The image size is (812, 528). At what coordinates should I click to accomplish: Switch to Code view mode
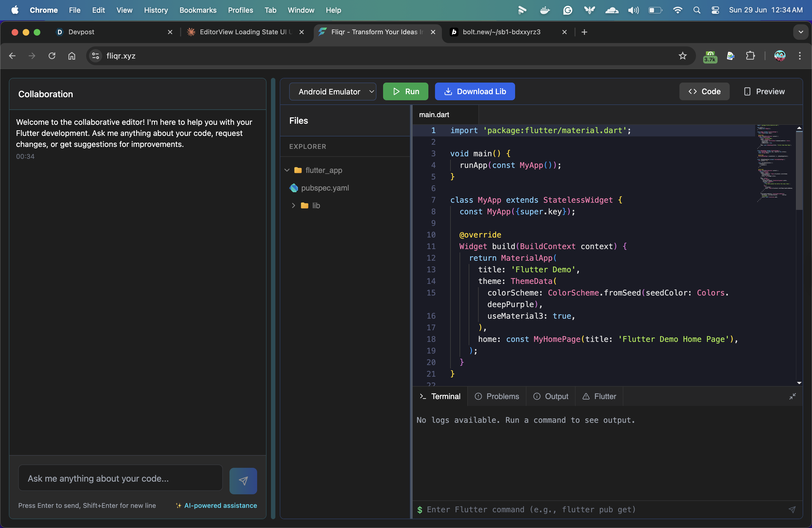click(x=704, y=91)
